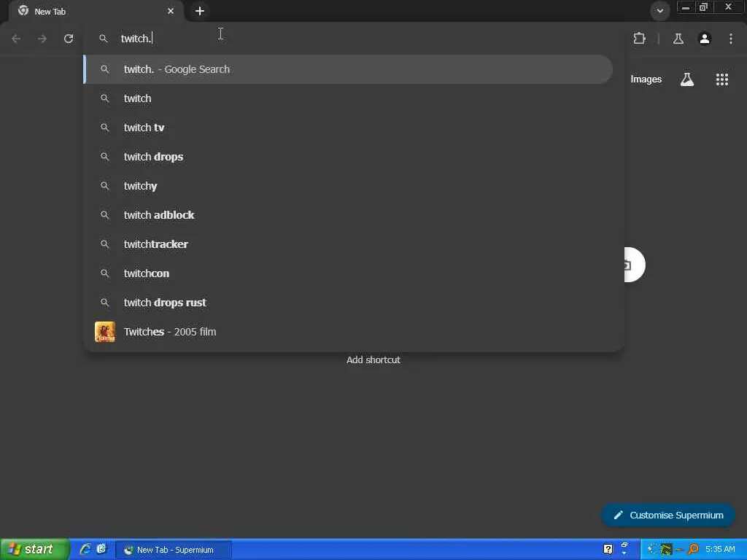Click the help question-mark taskbar icon
Screen dimensions: 747x560
(x=608, y=550)
